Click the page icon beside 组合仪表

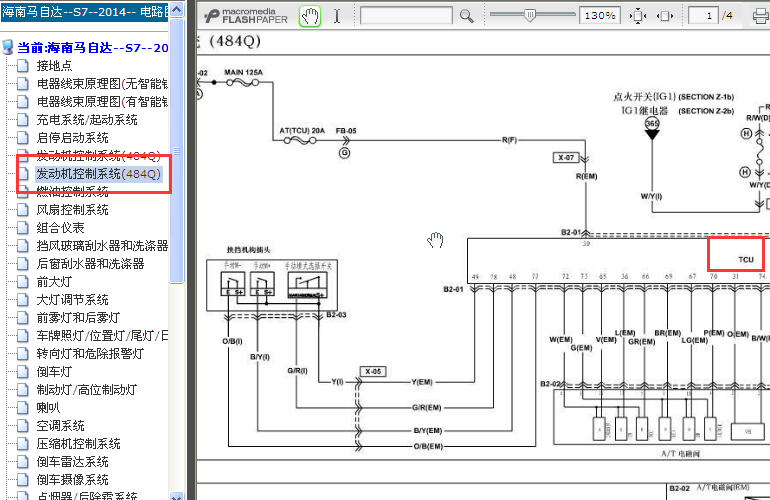click(23, 228)
